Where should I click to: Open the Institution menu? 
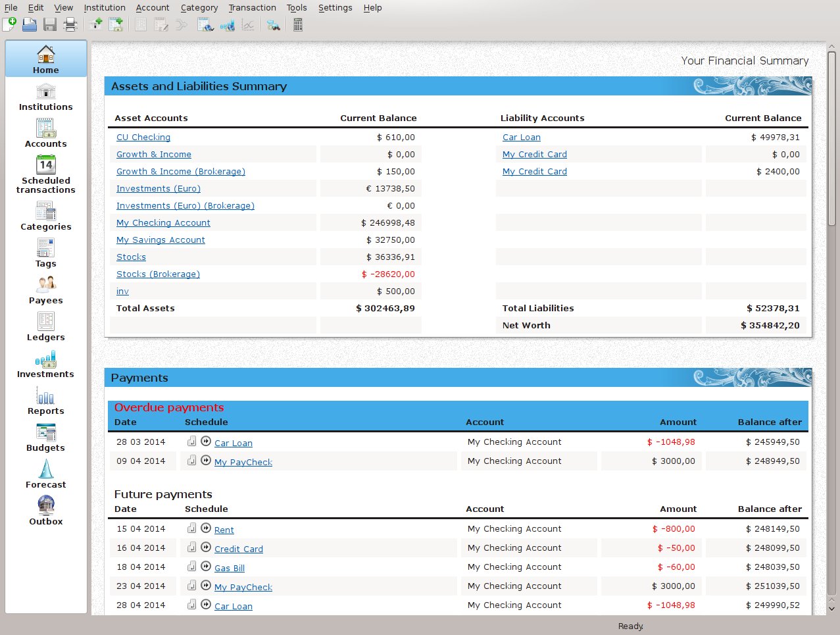pyautogui.click(x=105, y=8)
